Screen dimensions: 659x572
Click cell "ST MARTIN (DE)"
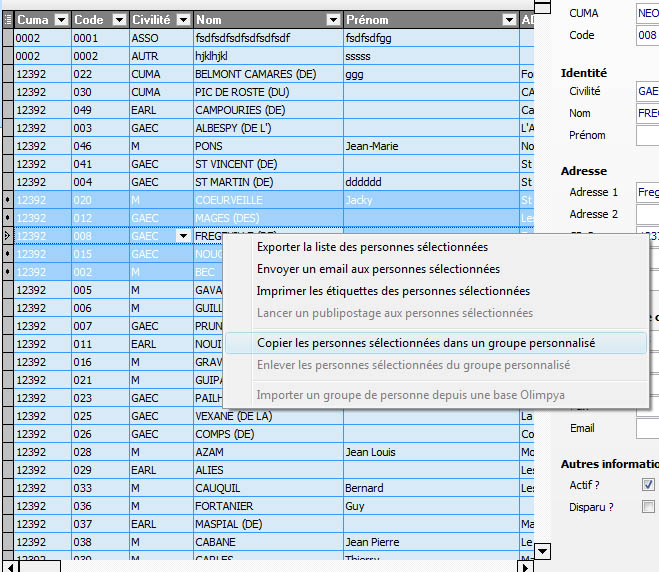268,182
